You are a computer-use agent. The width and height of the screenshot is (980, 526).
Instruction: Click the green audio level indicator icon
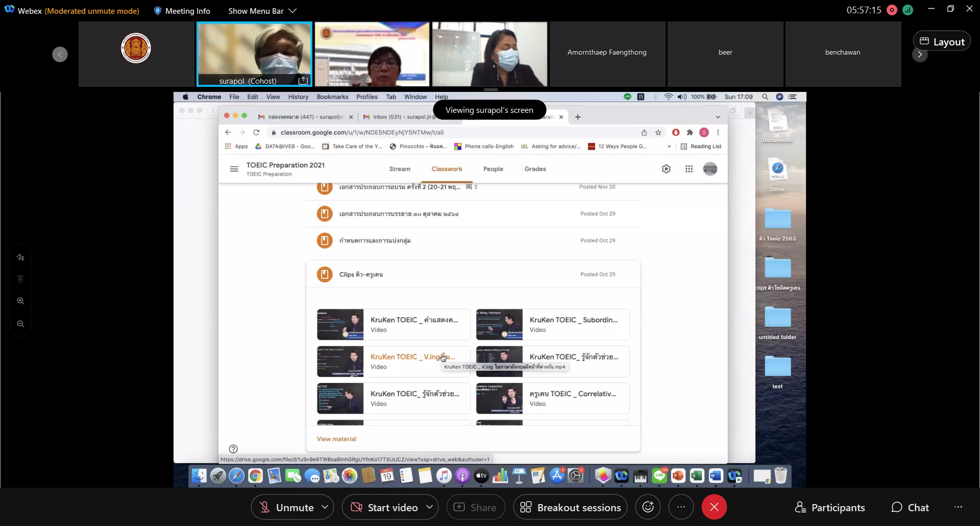pyautogui.click(x=908, y=10)
